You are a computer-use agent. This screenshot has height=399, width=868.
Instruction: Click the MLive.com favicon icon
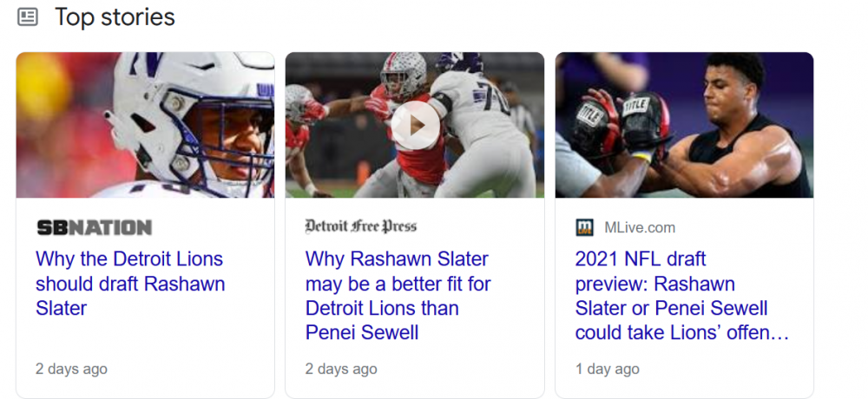[x=585, y=227]
